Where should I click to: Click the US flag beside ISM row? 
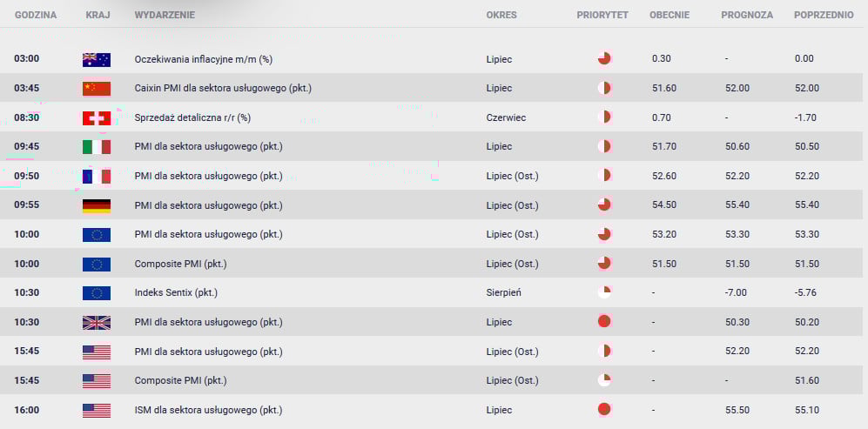pos(97,411)
